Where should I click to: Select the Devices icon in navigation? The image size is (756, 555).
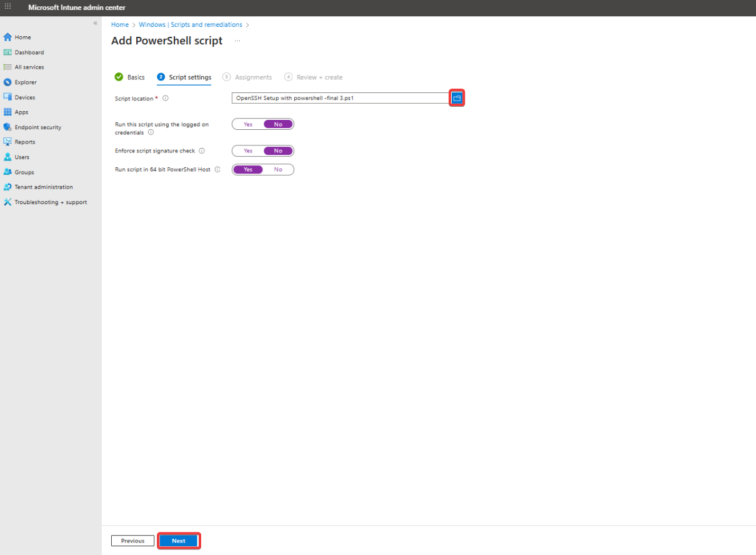7,97
